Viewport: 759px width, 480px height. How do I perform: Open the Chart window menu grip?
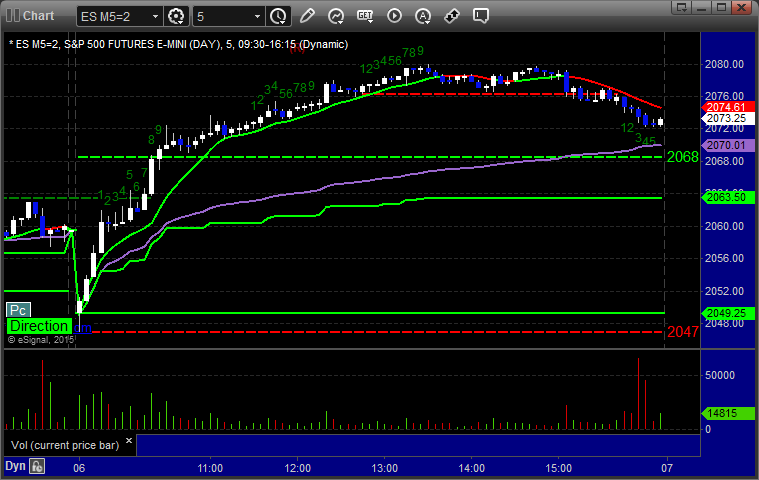click(10, 16)
